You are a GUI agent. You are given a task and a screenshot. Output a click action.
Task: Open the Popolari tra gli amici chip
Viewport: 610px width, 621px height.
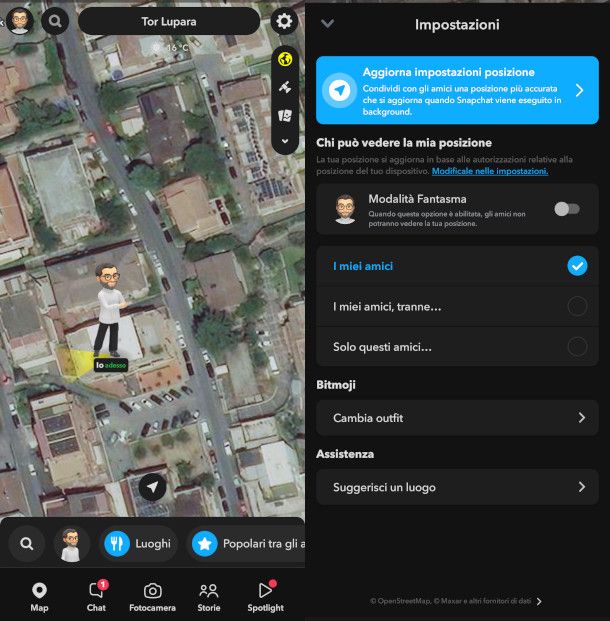(x=246, y=544)
